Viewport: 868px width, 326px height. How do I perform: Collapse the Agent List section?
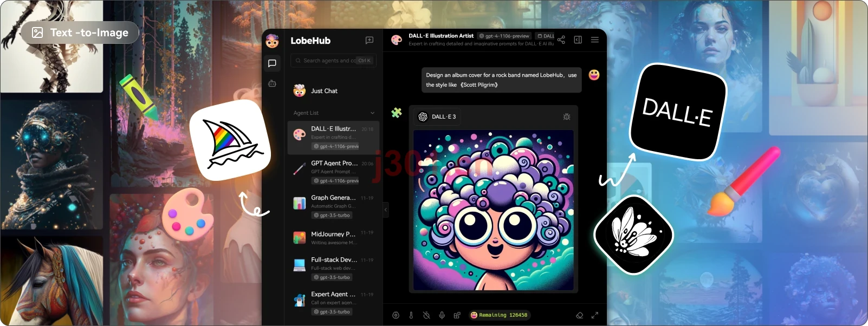372,113
